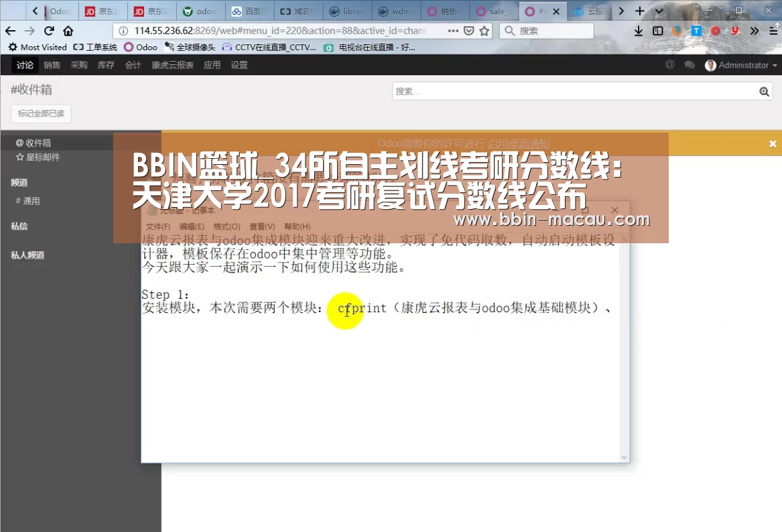
Task: Expand the Administrator user dropdown
Action: (741, 65)
